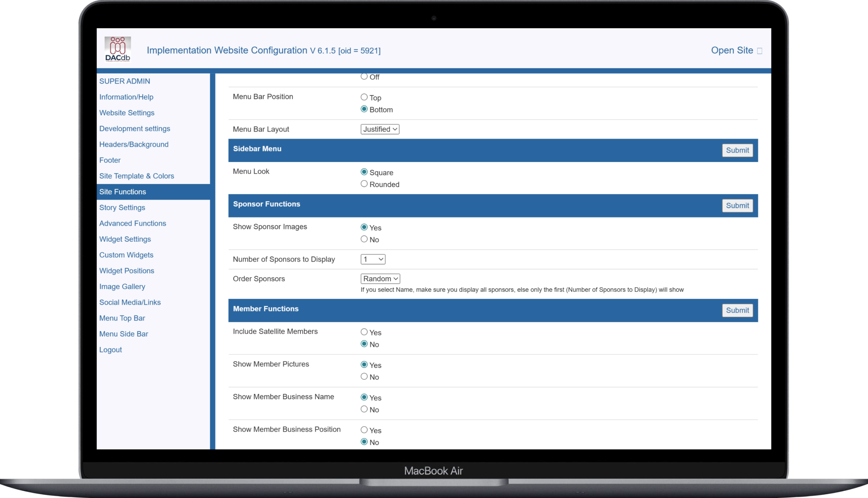Go to Social Media/Links
868x498 pixels.
coord(130,302)
